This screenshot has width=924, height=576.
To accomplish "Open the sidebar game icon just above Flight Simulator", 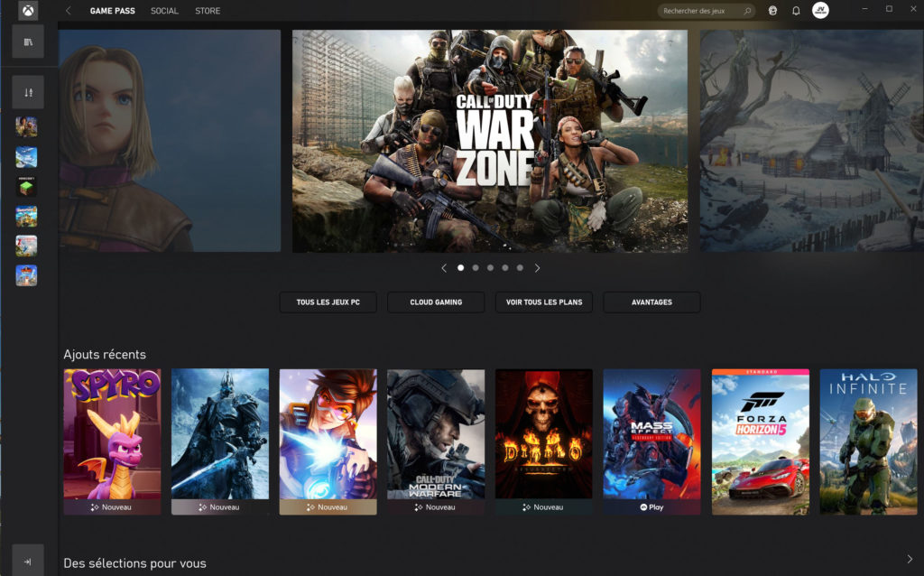I will 26,126.
